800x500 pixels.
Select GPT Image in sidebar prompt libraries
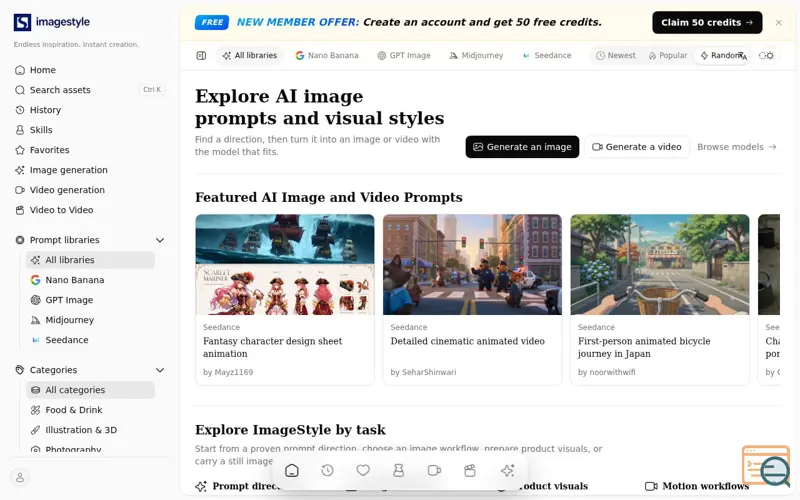click(90, 300)
